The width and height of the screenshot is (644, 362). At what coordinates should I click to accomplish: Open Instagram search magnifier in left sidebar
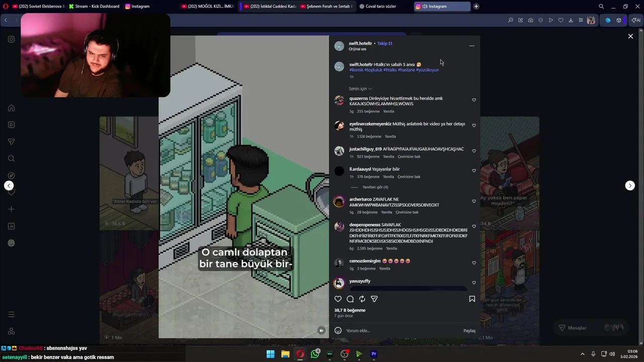11,158
